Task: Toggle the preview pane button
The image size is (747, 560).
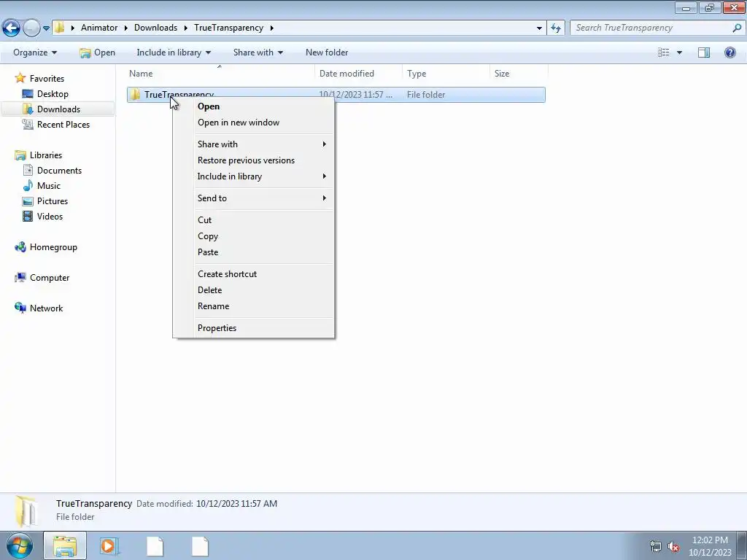Action: [x=704, y=52]
